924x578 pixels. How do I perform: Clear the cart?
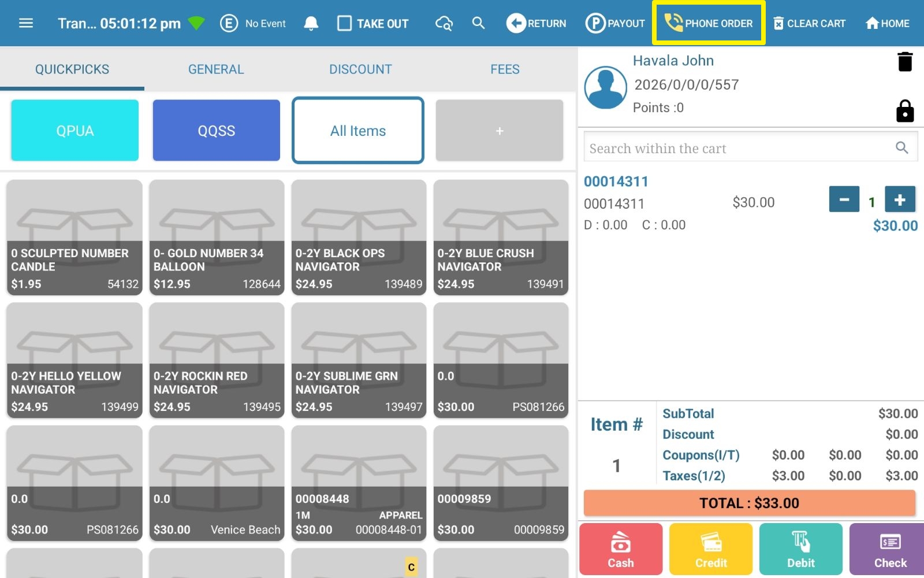[x=809, y=23]
